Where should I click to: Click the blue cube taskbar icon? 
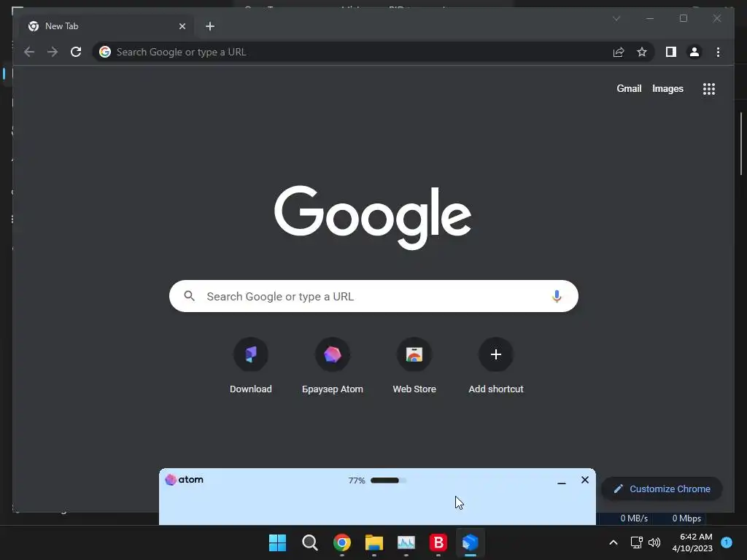tap(471, 542)
